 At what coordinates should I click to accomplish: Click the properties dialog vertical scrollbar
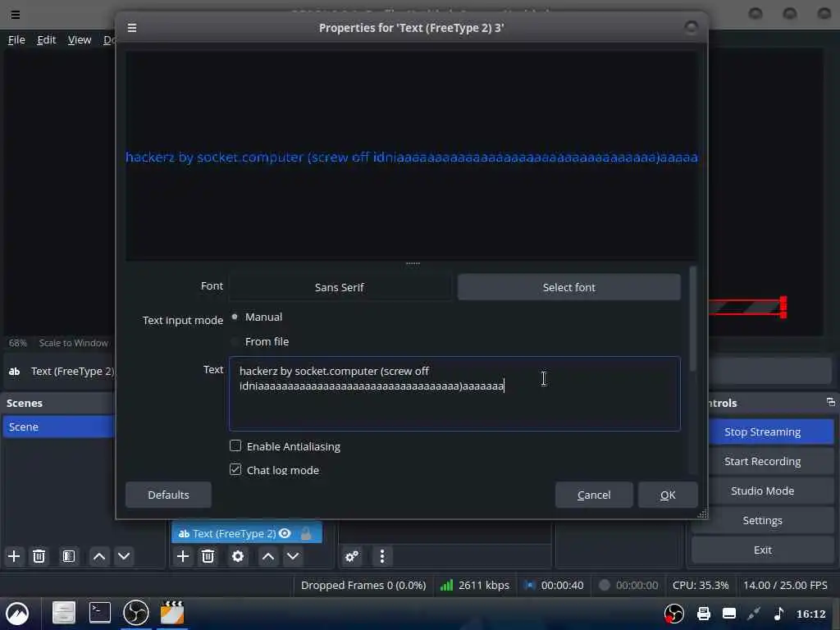(x=692, y=319)
